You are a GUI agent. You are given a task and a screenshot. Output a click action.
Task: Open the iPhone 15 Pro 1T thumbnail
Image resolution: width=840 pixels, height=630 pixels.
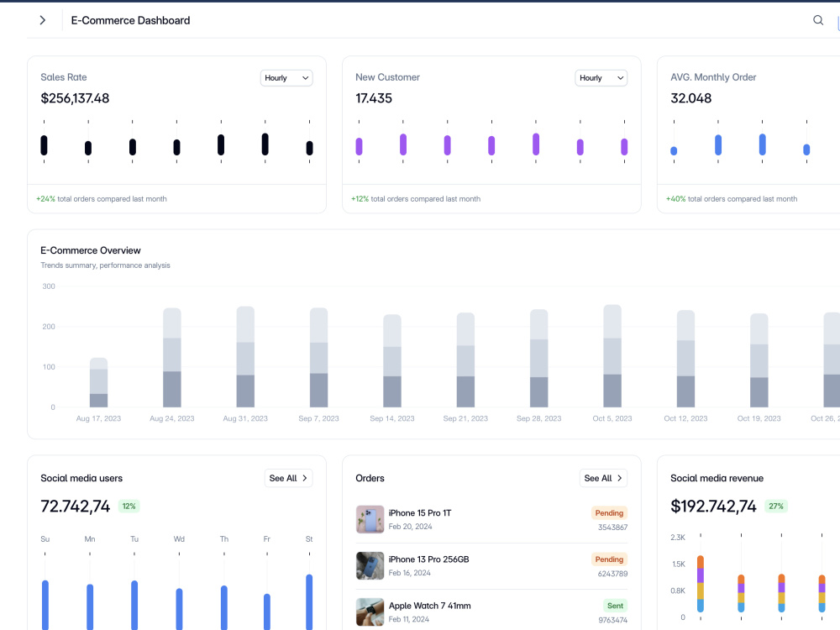[370, 519]
